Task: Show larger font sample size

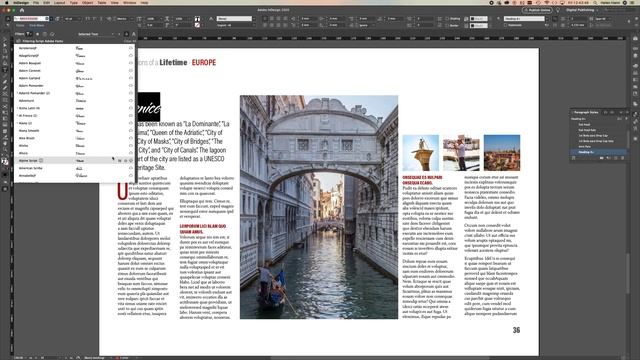Action: 133,34
